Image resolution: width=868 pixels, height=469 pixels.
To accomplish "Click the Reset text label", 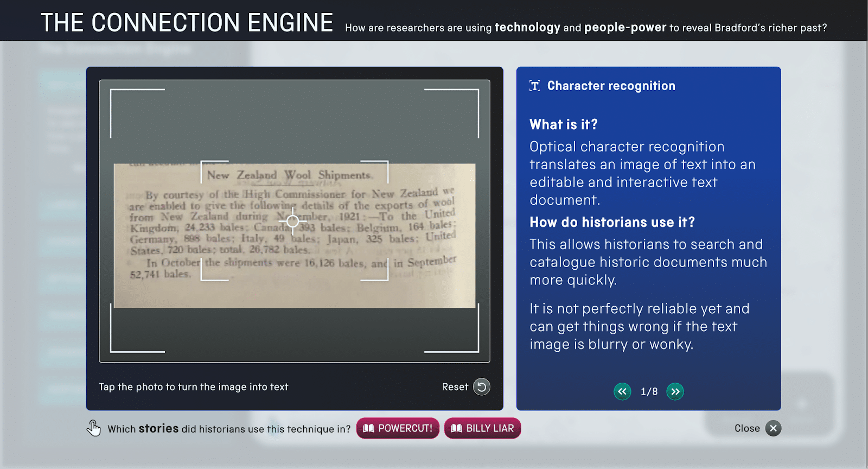I will pyautogui.click(x=455, y=386).
